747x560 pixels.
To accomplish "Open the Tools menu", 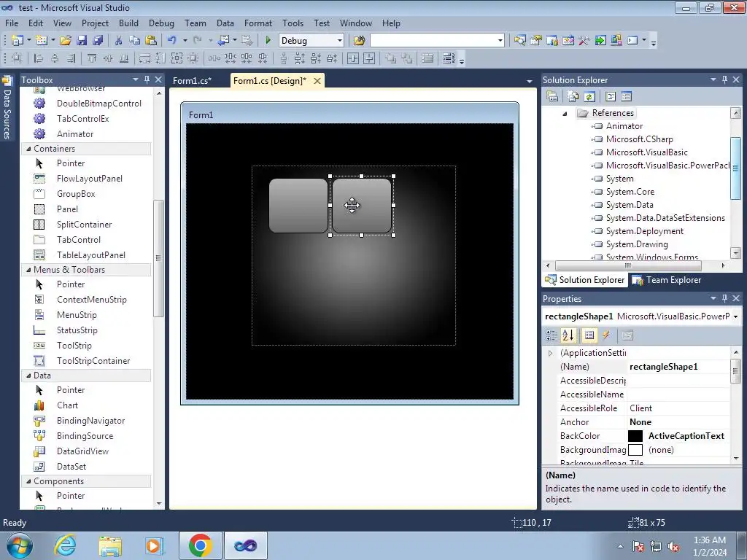I will (x=293, y=23).
